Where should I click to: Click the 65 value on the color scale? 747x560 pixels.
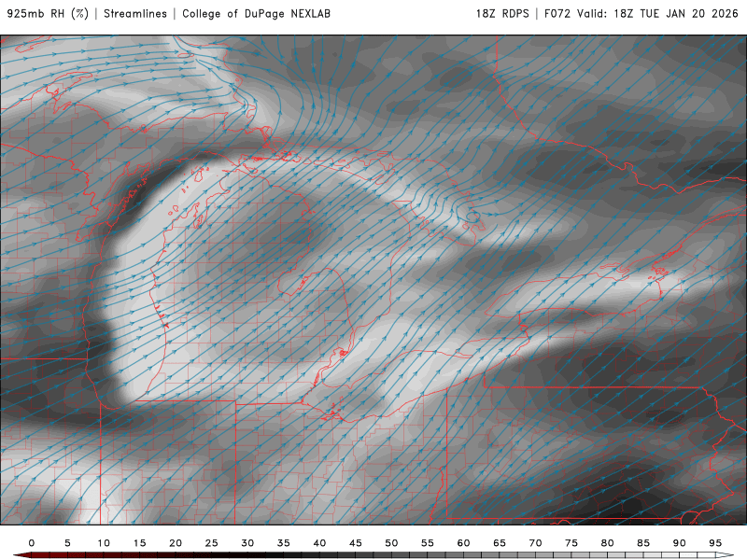coord(500,543)
